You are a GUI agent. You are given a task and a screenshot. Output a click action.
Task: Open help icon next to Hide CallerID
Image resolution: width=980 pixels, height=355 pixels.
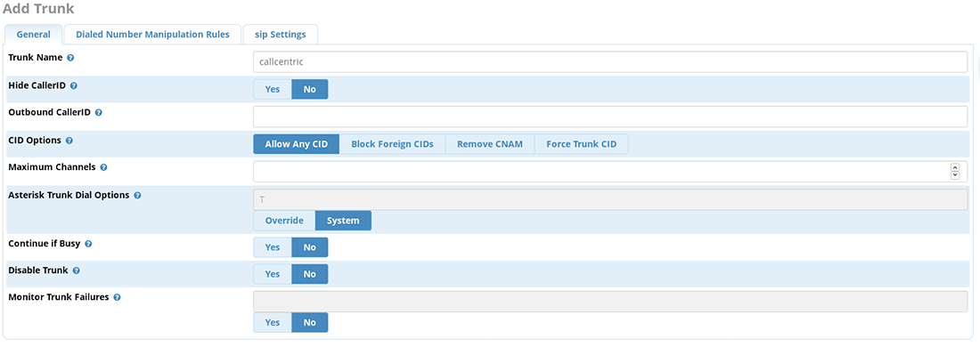(74, 85)
